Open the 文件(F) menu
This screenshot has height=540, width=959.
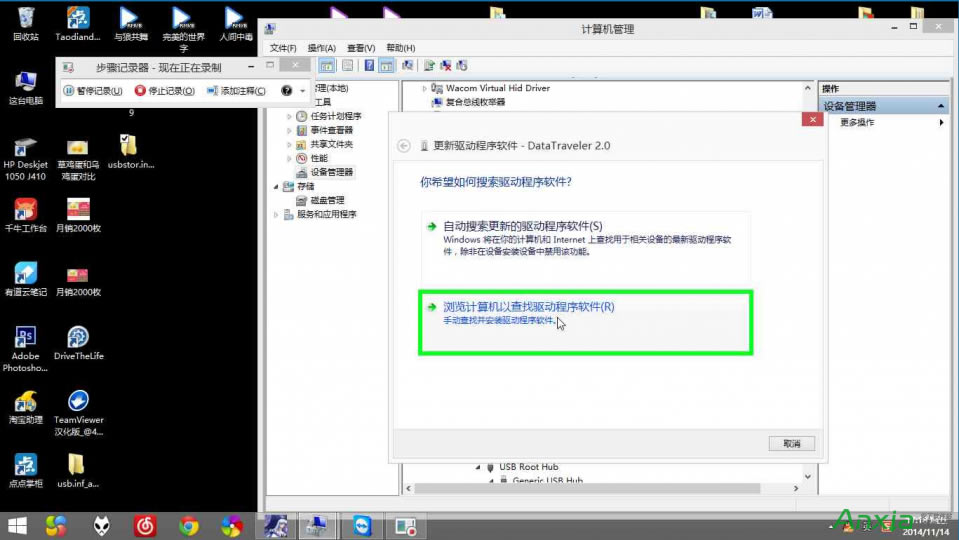point(283,48)
